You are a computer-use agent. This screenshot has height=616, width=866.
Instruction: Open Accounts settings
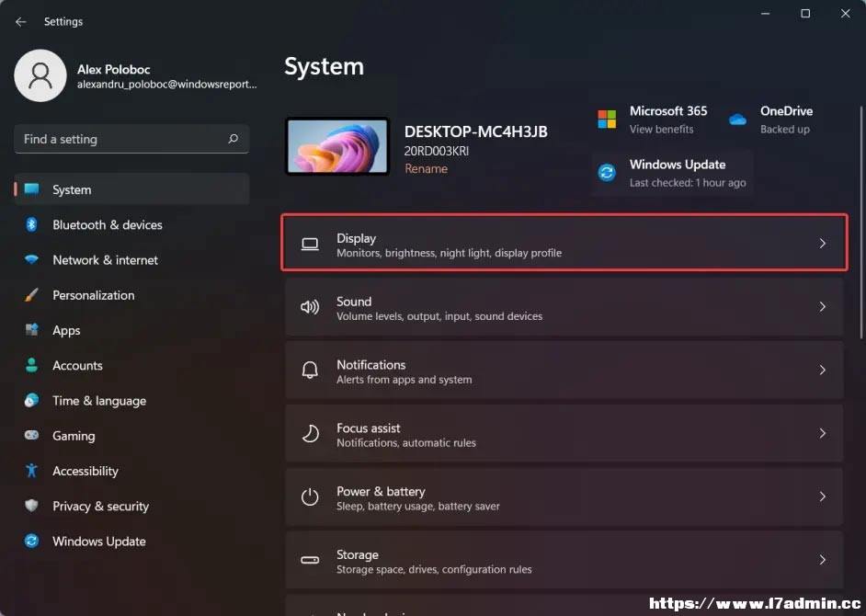pos(131,365)
